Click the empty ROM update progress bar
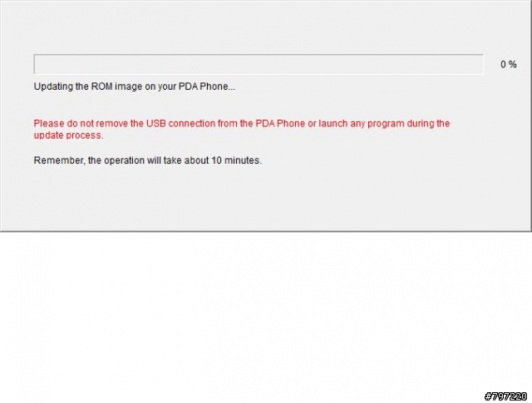Image resolution: width=532 pixels, height=403 pixels. (x=259, y=64)
